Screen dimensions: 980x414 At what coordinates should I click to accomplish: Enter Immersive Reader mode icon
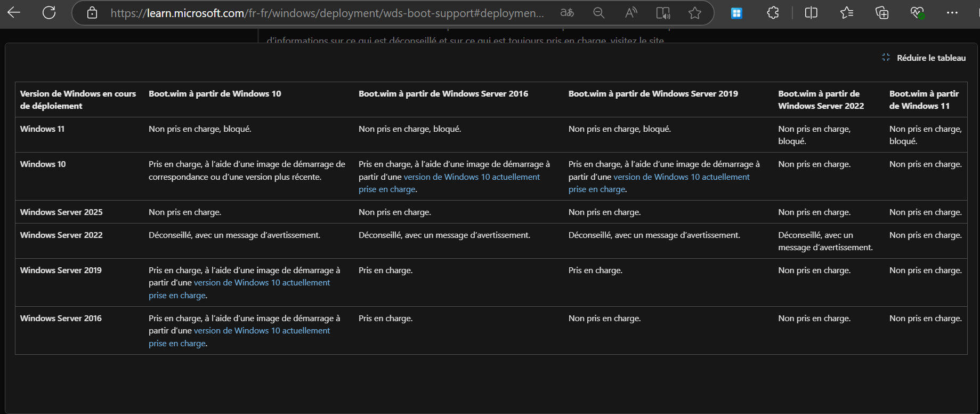point(663,13)
